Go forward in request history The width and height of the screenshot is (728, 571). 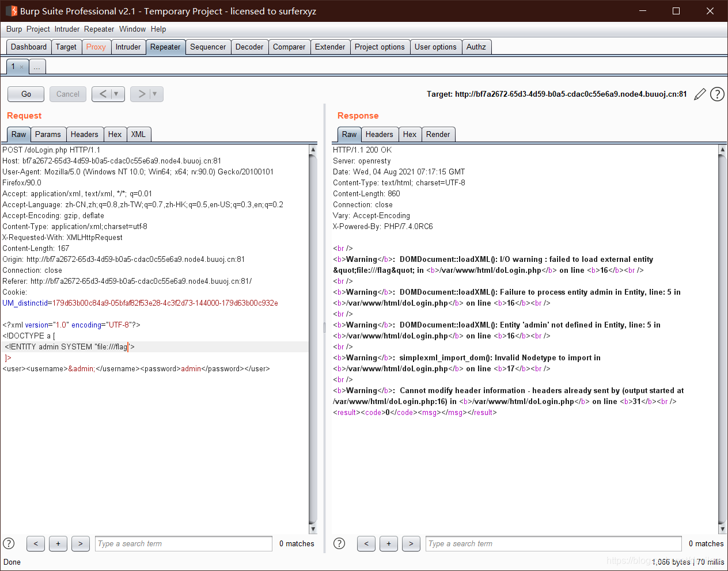[141, 94]
